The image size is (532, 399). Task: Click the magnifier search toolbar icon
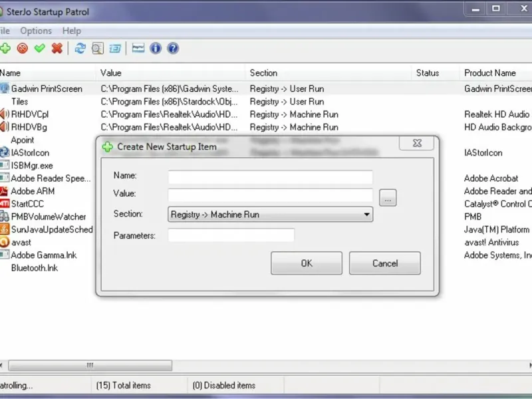click(x=98, y=49)
